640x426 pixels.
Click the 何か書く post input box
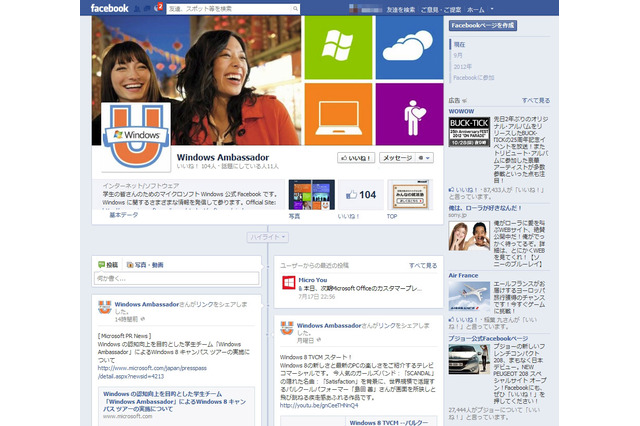177,279
